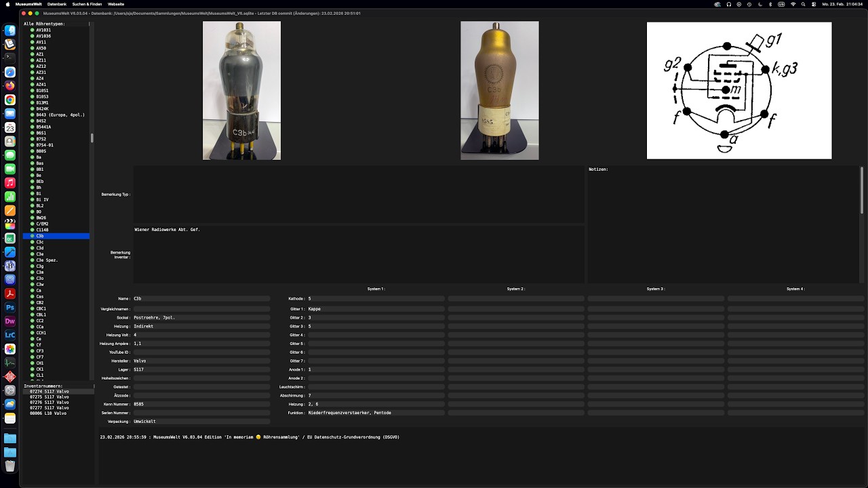The image size is (868, 488).
Task: Click the tube type list scrollbar
Action: click(x=92, y=138)
